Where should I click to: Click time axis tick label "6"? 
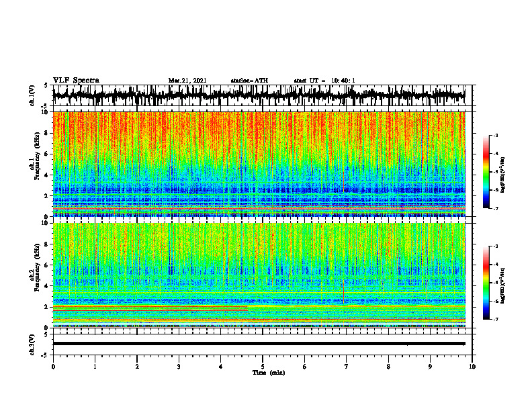tap(304, 367)
